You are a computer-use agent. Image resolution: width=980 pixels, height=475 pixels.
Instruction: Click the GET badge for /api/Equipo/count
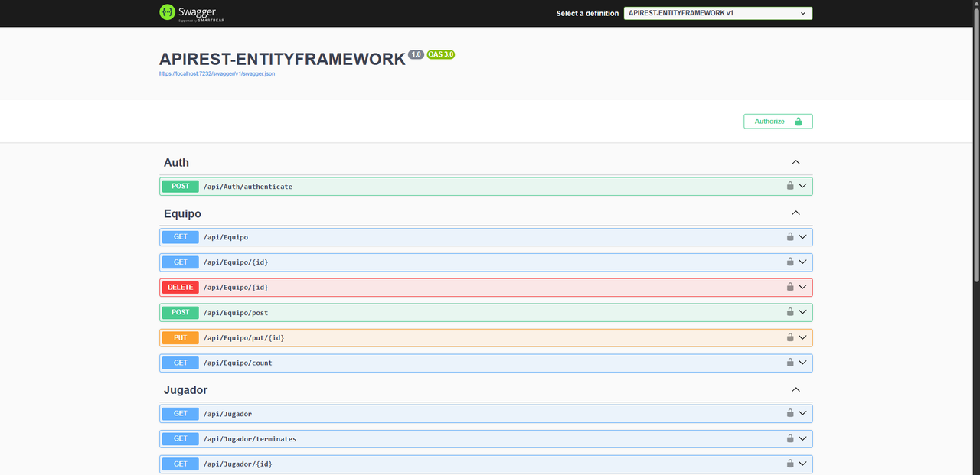coord(181,363)
